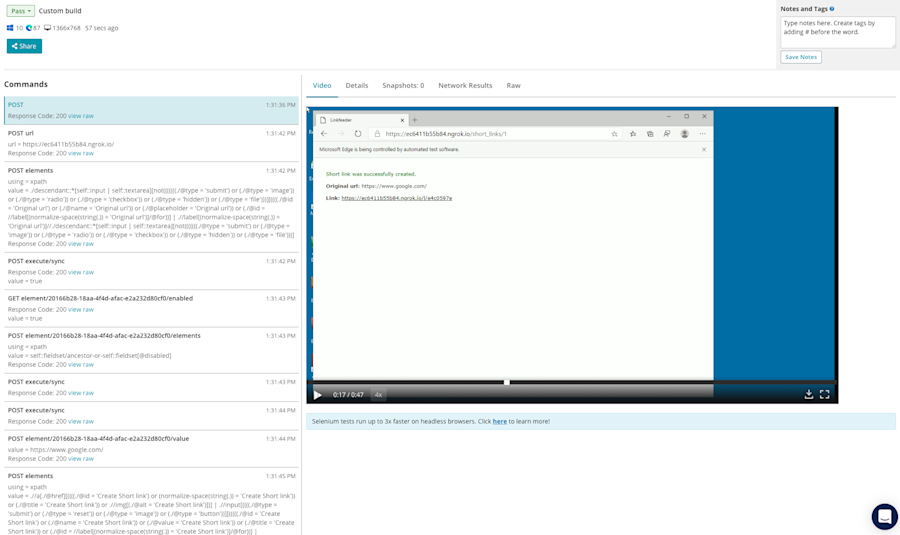Open the Raw tab

[x=513, y=86]
